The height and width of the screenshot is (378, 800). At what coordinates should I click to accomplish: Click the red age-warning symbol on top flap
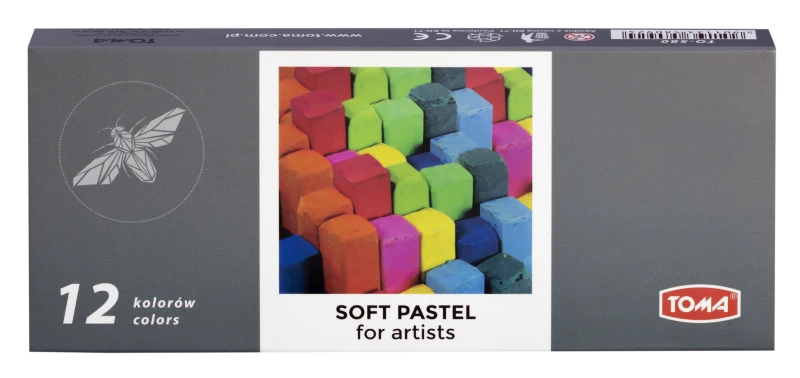point(577,37)
